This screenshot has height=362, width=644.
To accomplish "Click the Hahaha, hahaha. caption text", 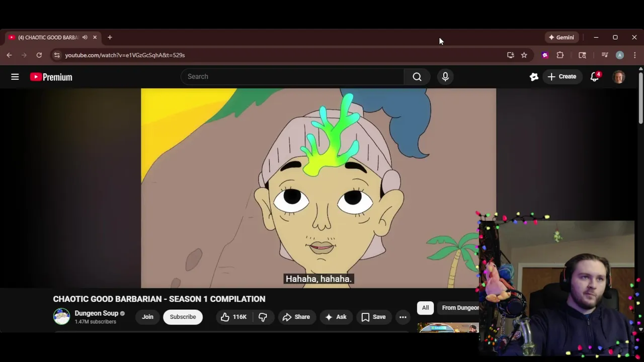I will point(318,279).
